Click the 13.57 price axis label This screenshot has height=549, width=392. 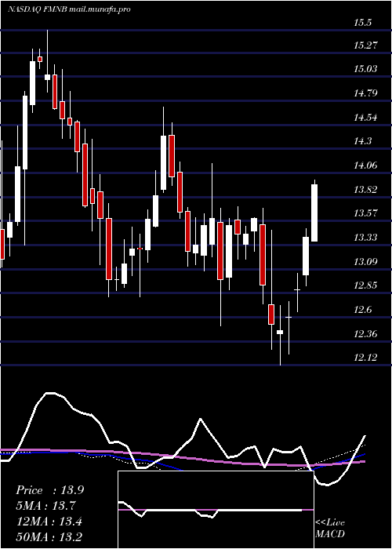pos(366,213)
